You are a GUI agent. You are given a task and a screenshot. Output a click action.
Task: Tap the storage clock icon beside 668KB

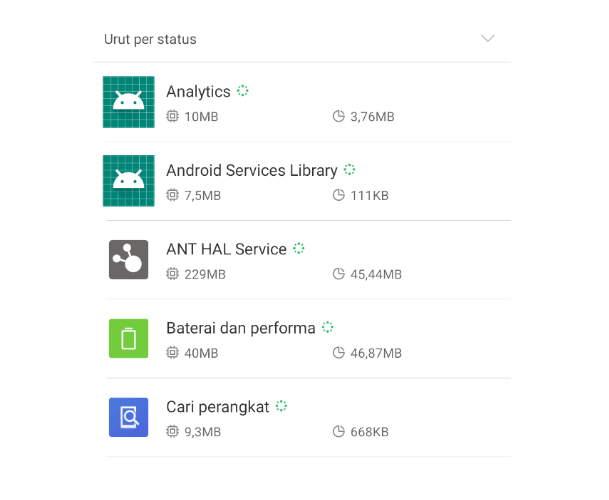[x=339, y=432]
